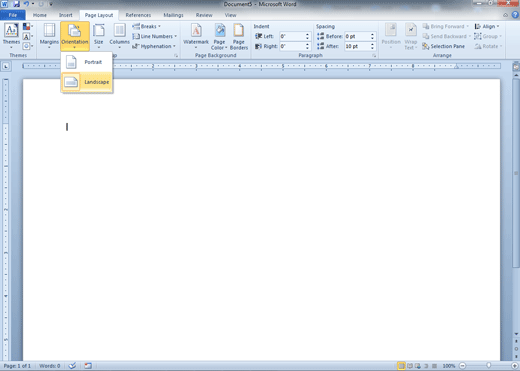The width and height of the screenshot is (520, 371).
Task: Expand Line Numbers dropdown
Action: 154,36
